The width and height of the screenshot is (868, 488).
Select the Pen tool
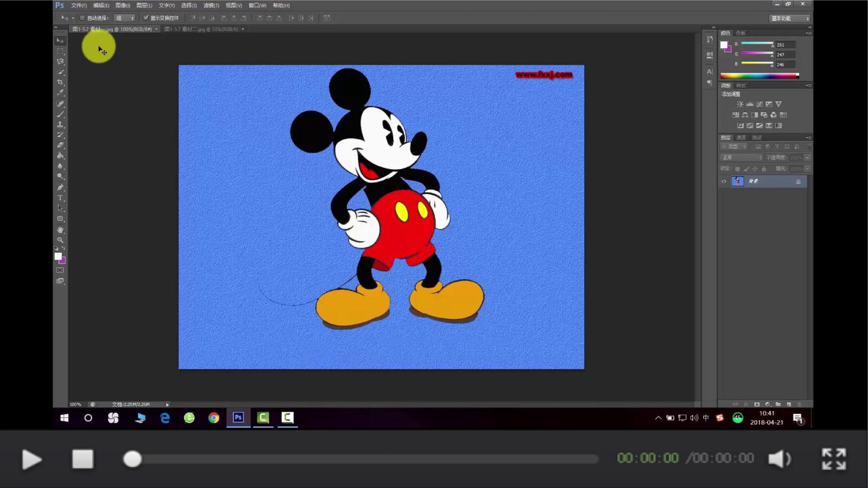click(60, 188)
